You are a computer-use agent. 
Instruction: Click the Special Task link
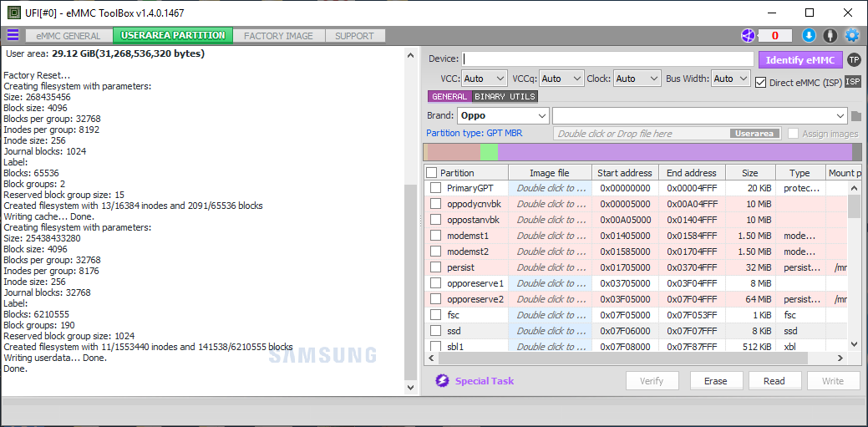[485, 381]
